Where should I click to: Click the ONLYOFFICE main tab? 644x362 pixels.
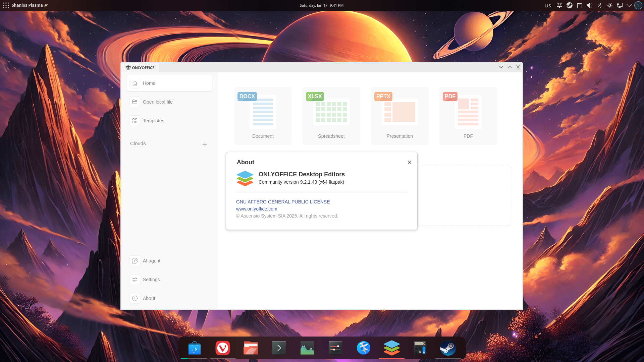[140, 67]
